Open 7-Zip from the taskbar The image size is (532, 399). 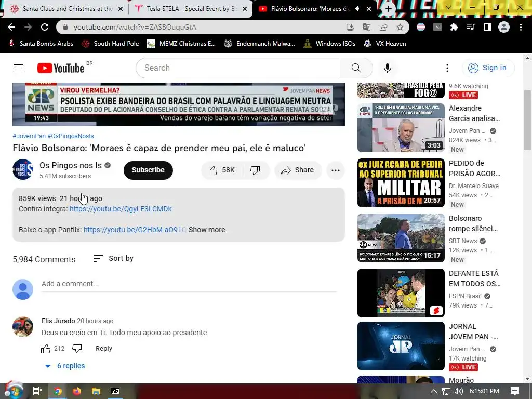coord(115,391)
